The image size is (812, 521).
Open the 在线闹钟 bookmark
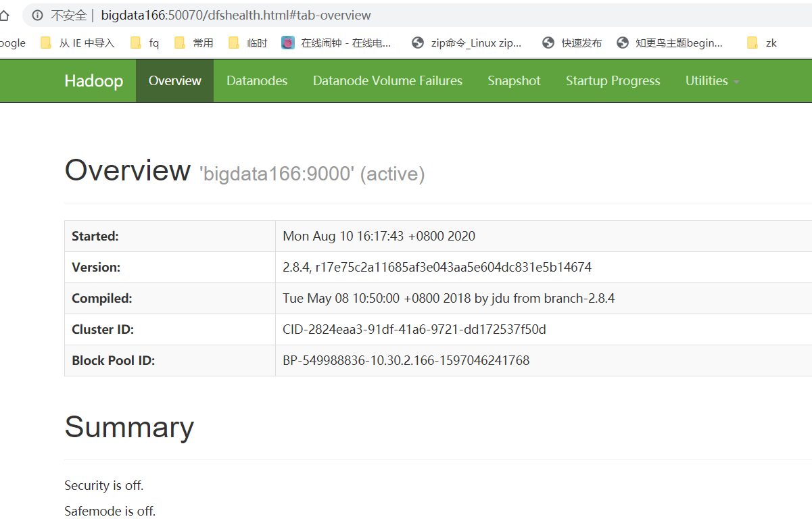click(x=337, y=43)
